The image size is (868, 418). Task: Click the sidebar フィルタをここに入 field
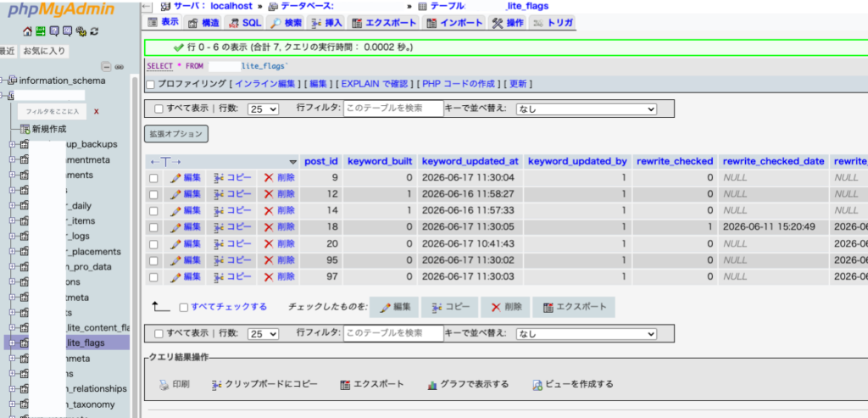click(53, 111)
